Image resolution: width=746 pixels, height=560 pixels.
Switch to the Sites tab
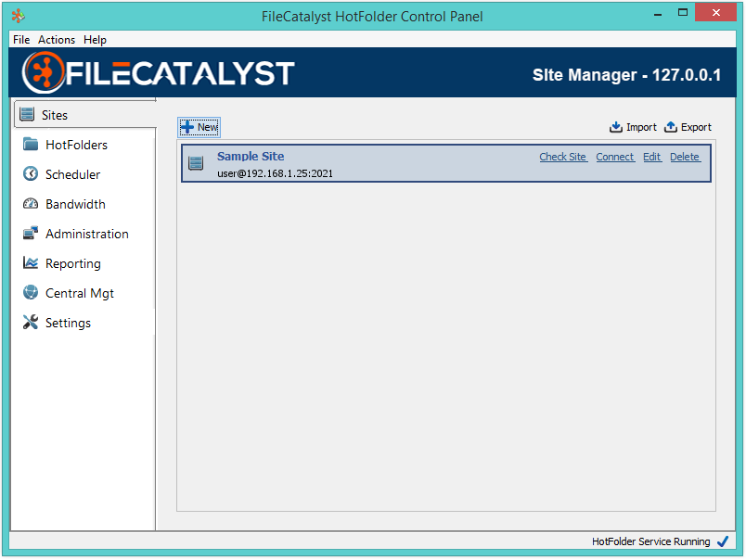(56, 115)
